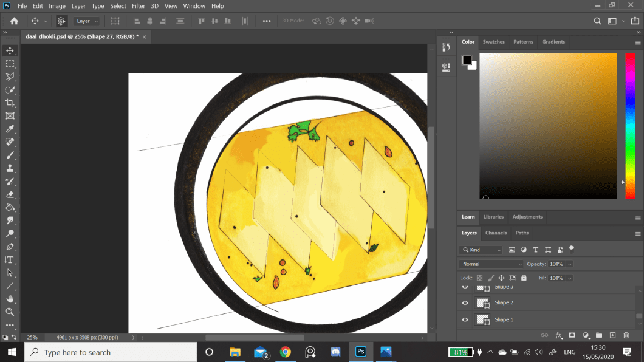Create a new layer with plus icon
644x362 pixels.
pos(612,335)
